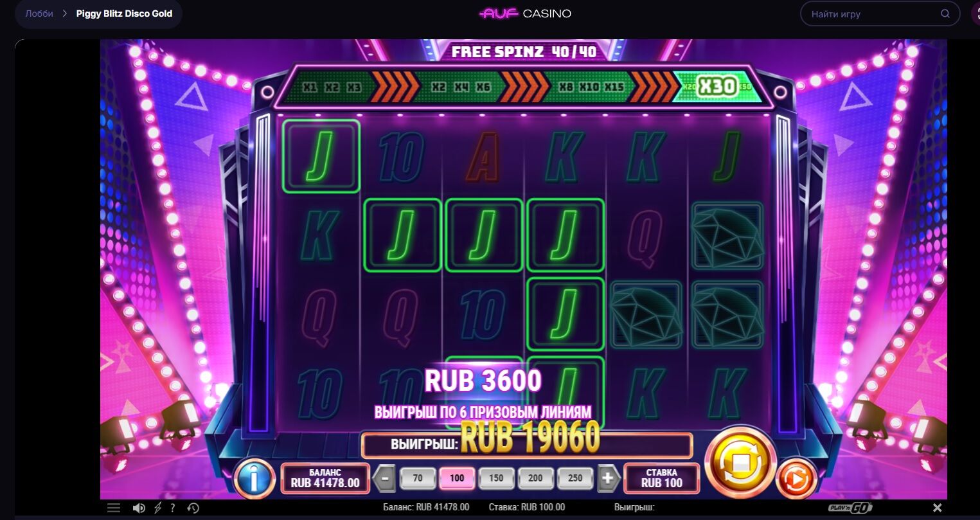Mute the game sound speaker icon
Viewport: 980px width, 520px height.
pyautogui.click(x=139, y=508)
